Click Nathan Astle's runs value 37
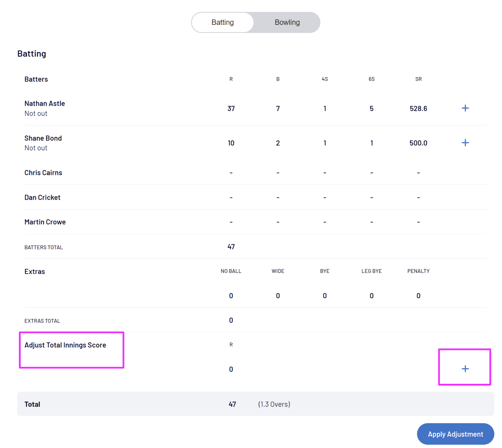Screen dimensions: 502x448 click(x=231, y=108)
